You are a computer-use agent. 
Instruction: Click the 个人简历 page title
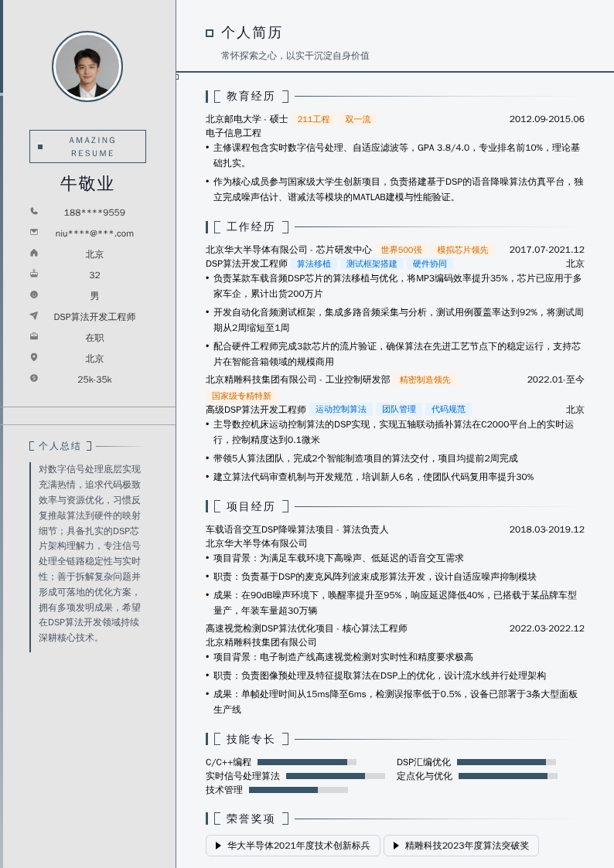coord(252,32)
